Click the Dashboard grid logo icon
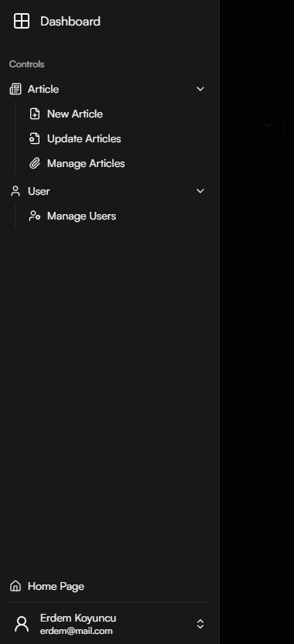 [x=22, y=21]
